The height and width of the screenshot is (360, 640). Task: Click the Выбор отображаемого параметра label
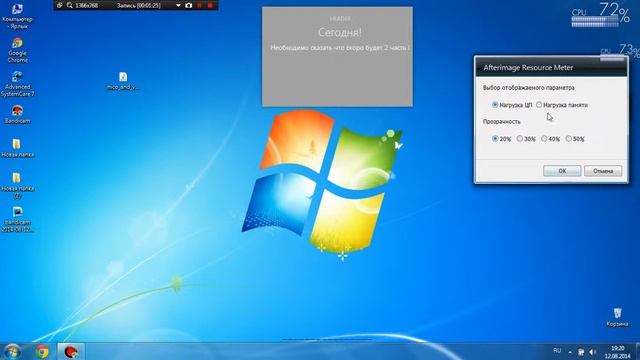click(529, 88)
